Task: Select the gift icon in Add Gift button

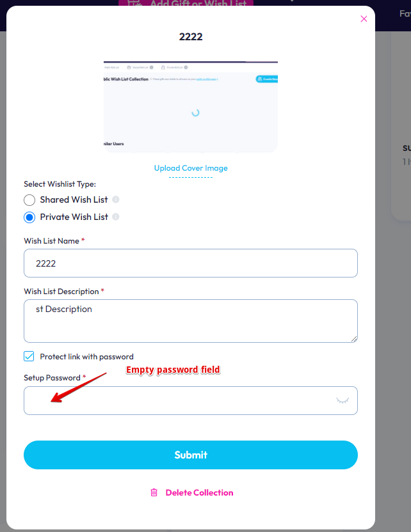Action: coord(135,3)
